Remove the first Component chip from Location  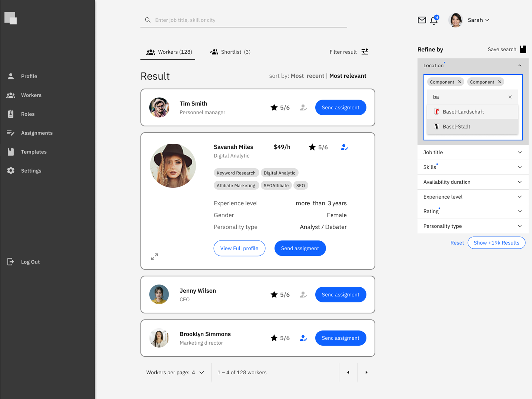(460, 82)
